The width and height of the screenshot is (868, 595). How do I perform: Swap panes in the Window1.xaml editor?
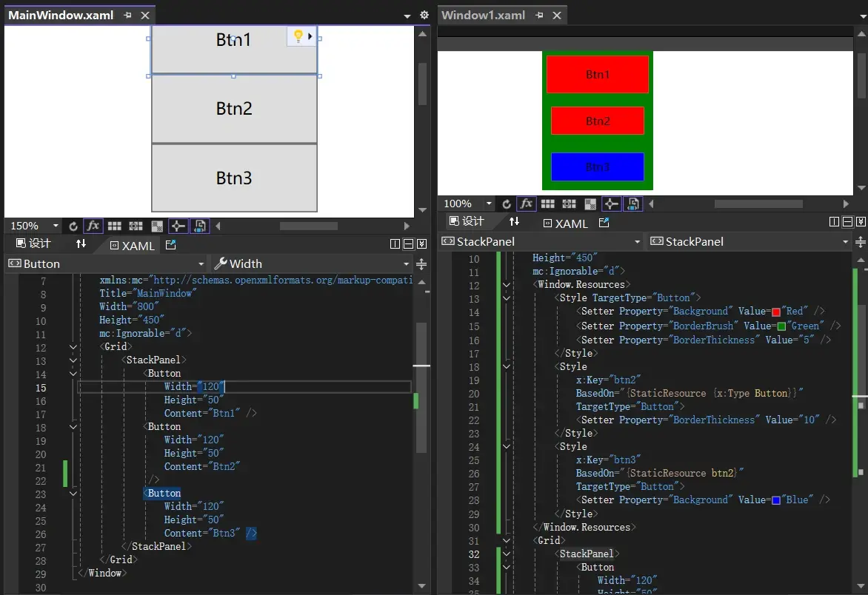514,222
